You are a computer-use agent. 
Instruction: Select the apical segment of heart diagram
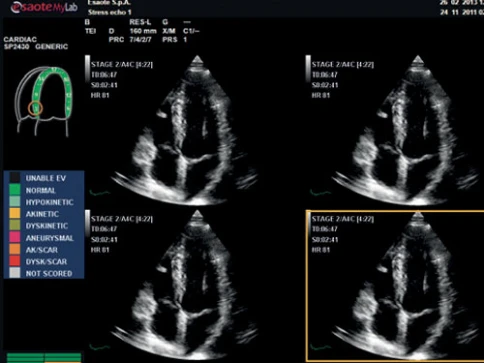pyautogui.click(x=55, y=71)
